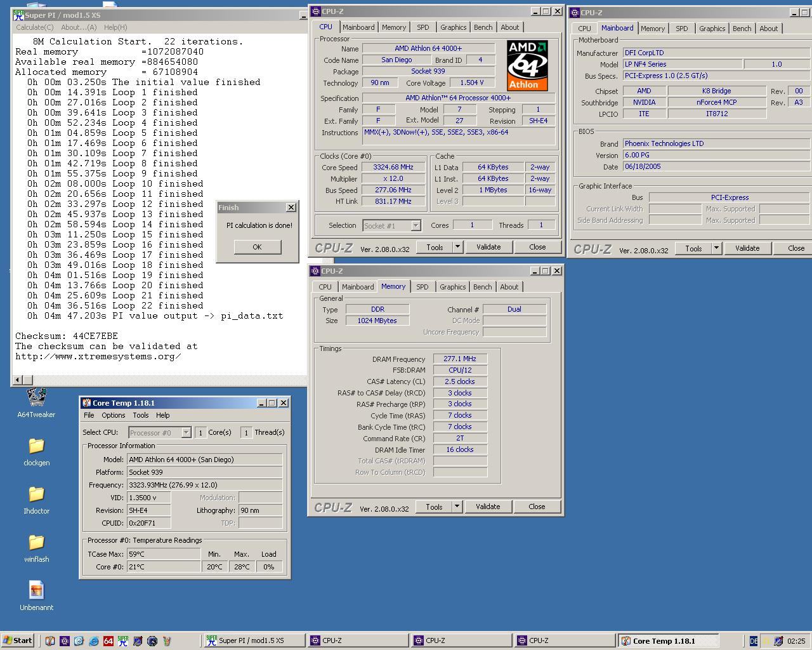
Task: Click the DE language indicator in tray
Action: [x=754, y=641]
